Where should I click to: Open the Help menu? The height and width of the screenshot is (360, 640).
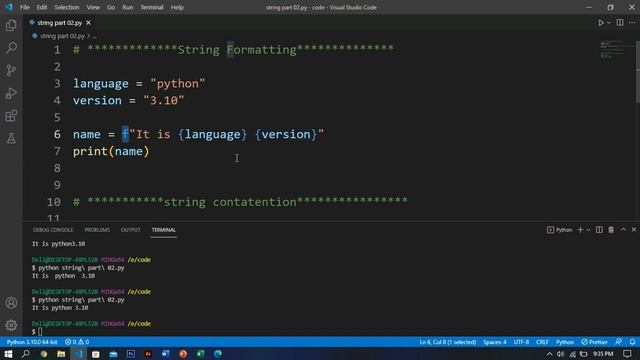click(x=177, y=7)
